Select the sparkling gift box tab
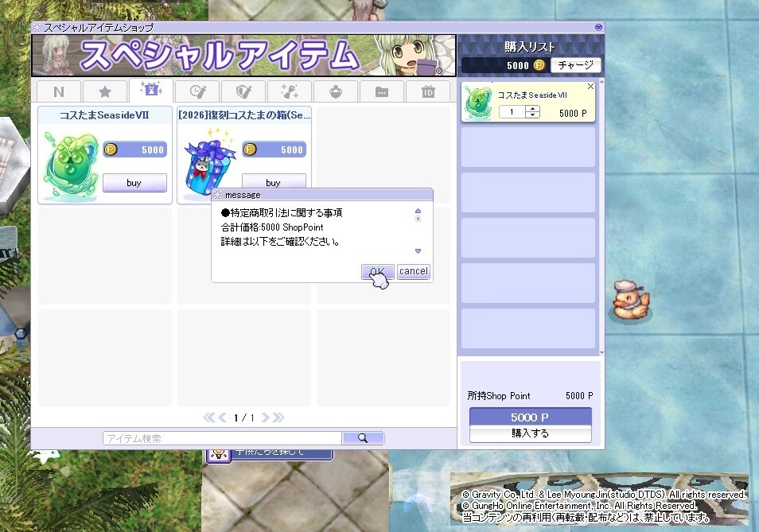The width and height of the screenshot is (759, 532). click(x=150, y=90)
